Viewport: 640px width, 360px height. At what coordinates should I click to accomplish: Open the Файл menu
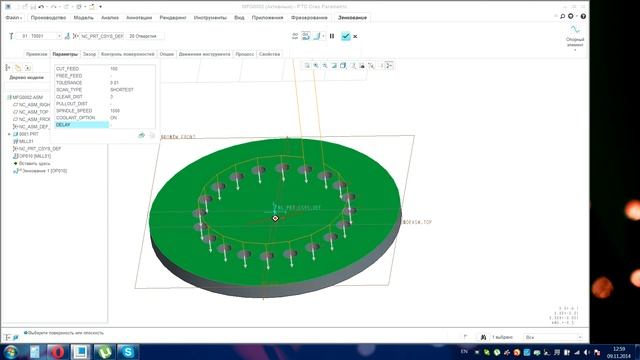point(13,18)
